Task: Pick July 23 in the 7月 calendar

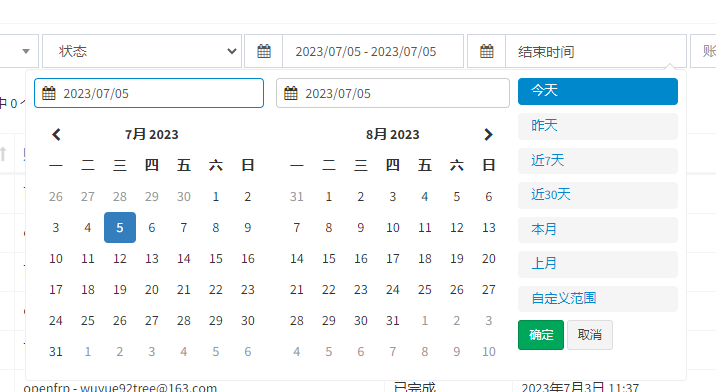Action: (x=247, y=290)
